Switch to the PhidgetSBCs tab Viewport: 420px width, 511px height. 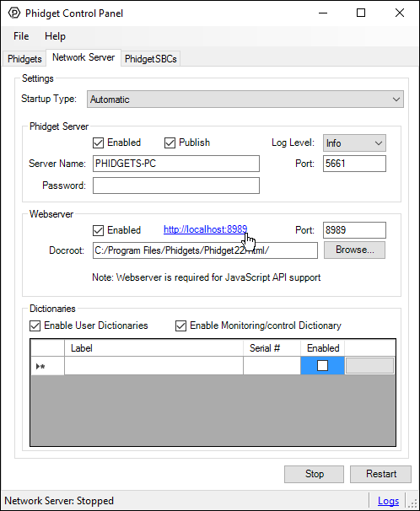tap(150, 59)
